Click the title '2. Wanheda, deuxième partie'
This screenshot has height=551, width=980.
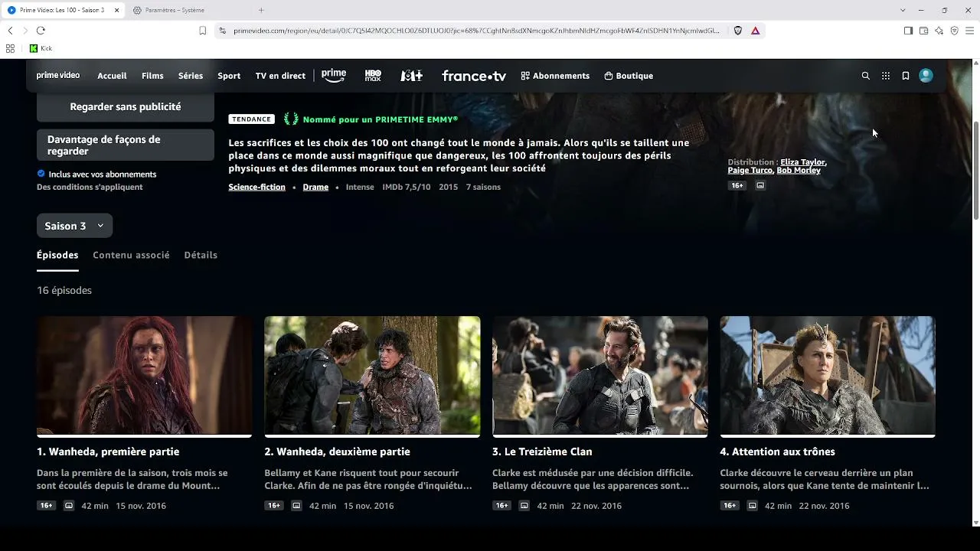337,452
